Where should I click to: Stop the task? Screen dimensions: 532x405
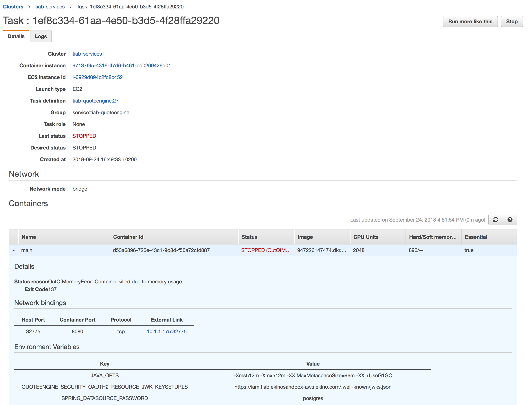click(x=512, y=21)
